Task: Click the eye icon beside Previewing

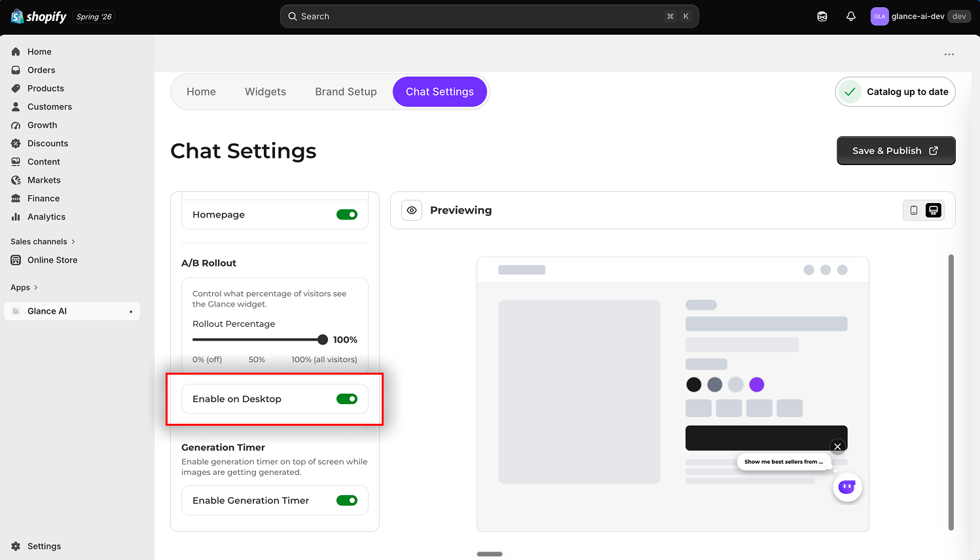Action: pos(412,210)
